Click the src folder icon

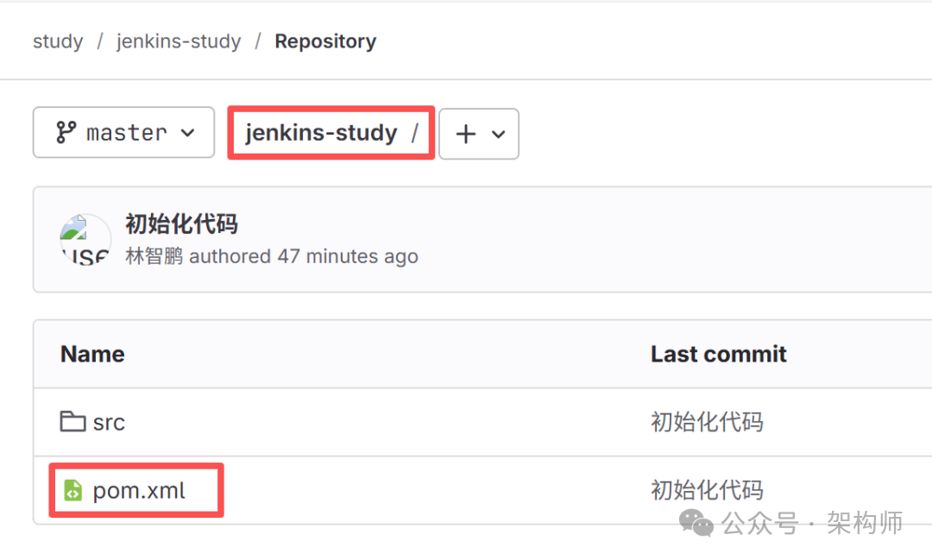click(72, 421)
